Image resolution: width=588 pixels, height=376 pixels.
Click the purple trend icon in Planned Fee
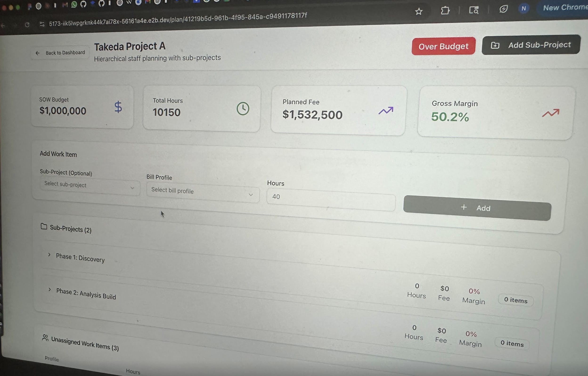(386, 110)
